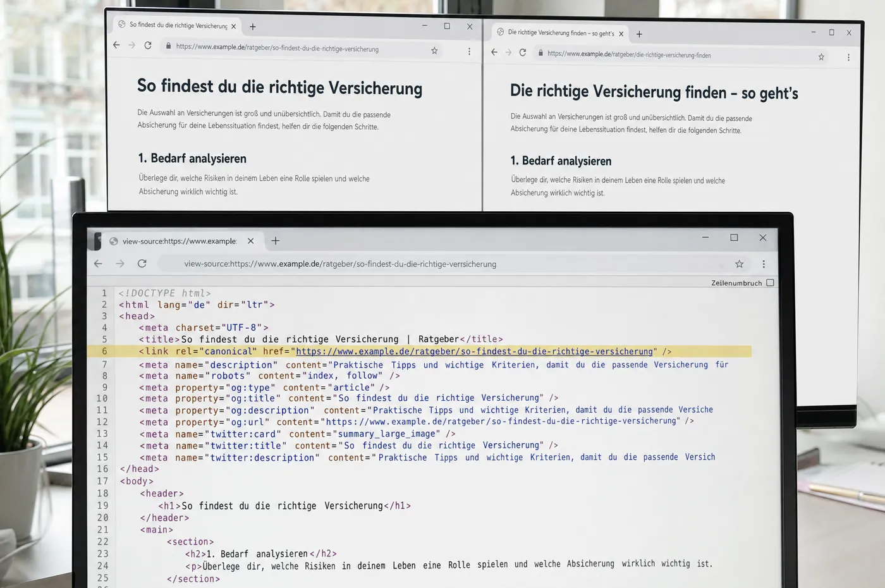
Task: Add a new tab in 'So findest du' window
Action: (x=253, y=27)
